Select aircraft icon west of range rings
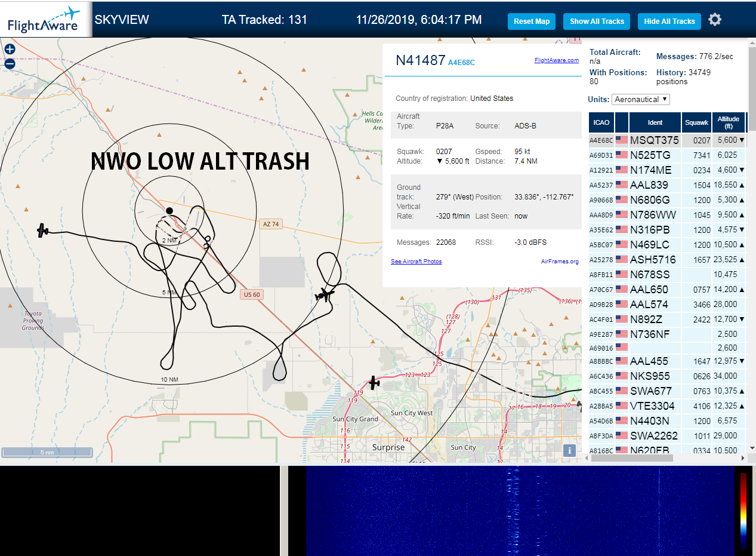Viewport: 756px width, 556px height. point(42,230)
